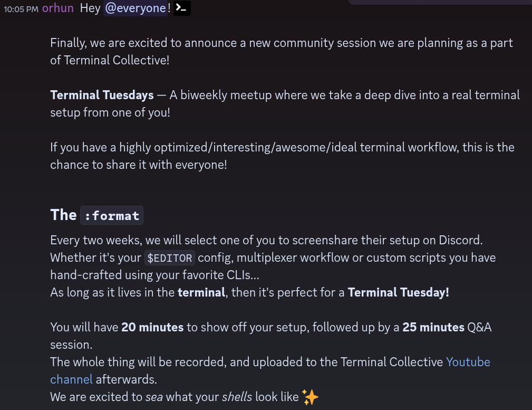This screenshot has height=410, width=532.
Task: Click the sparkles emoji at message end
Action: click(x=311, y=397)
